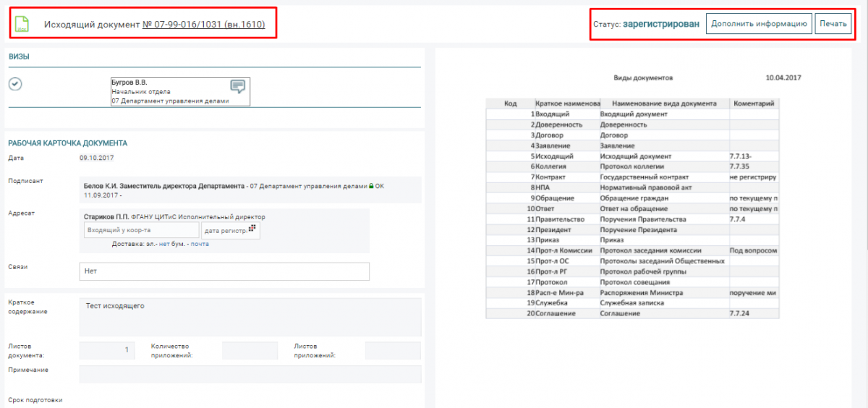The image size is (868, 408).
Task: Open the calendar picker for дата регистрации
Action: (x=252, y=228)
